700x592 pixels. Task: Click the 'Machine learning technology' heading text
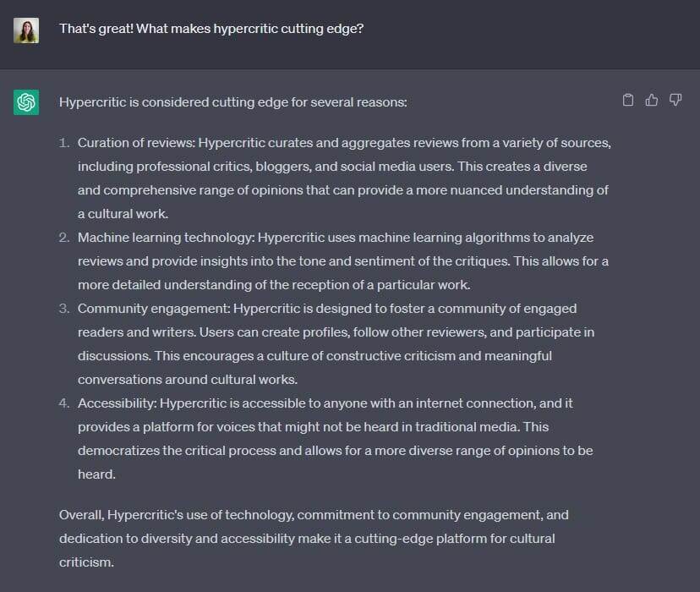pyautogui.click(x=165, y=238)
